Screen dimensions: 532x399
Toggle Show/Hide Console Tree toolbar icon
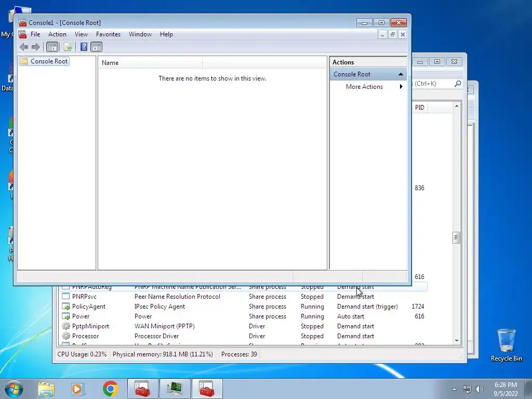coord(52,47)
